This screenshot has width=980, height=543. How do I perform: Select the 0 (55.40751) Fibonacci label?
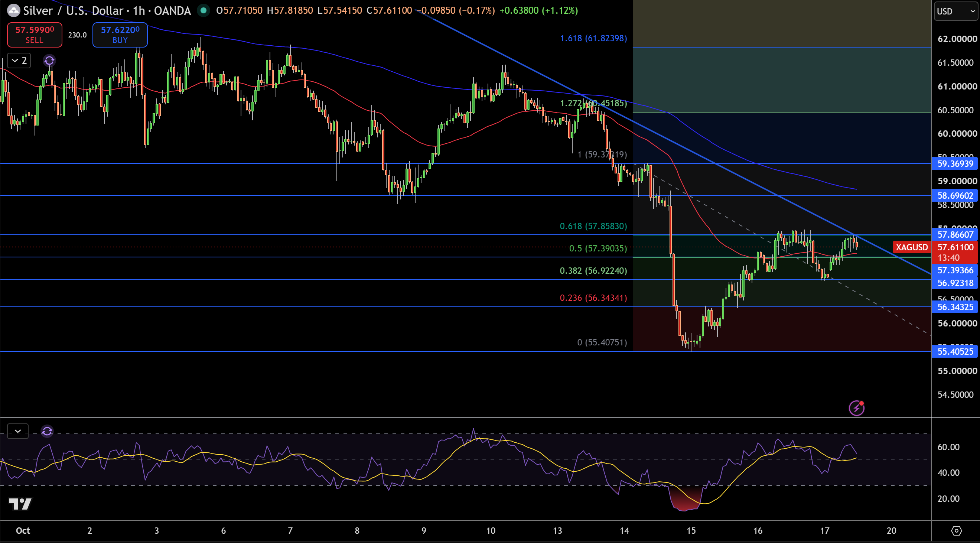click(x=602, y=342)
